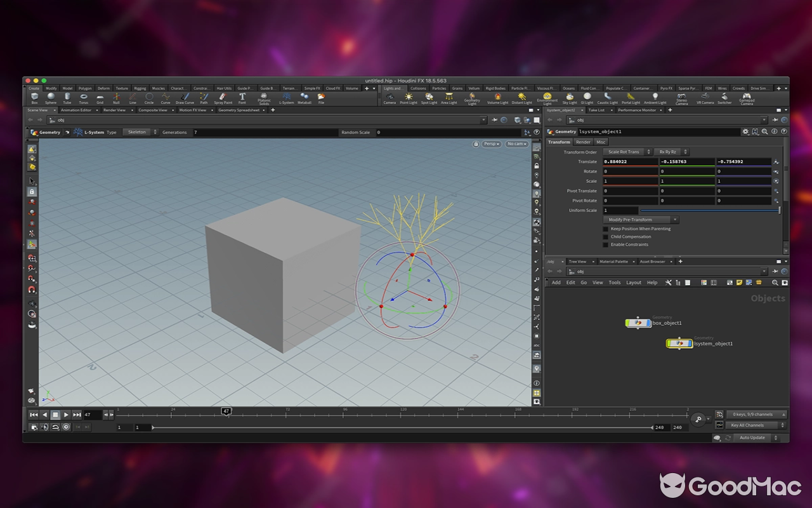This screenshot has width=812, height=508.
Task: Open the Render tab for lsystem_object1
Action: coord(584,142)
